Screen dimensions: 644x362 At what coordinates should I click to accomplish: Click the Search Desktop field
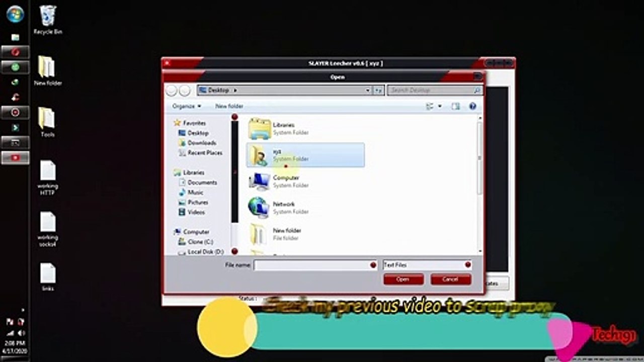click(x=435, y=90)
